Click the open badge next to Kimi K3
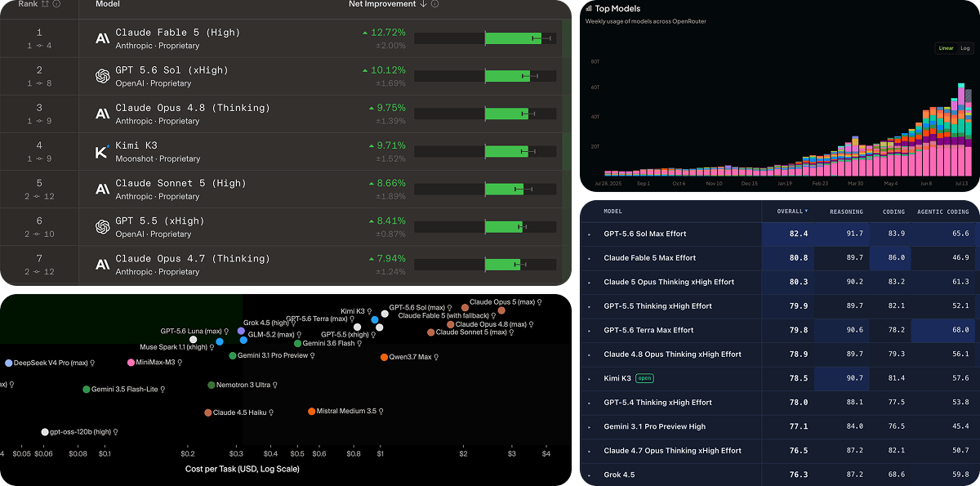980x486 pixels. (x=645, y=379)
